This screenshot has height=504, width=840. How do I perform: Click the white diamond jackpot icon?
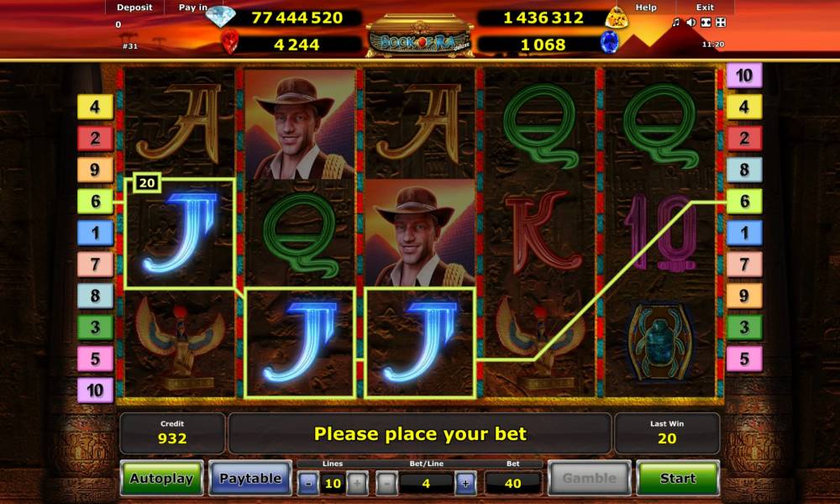pos(221,16)
